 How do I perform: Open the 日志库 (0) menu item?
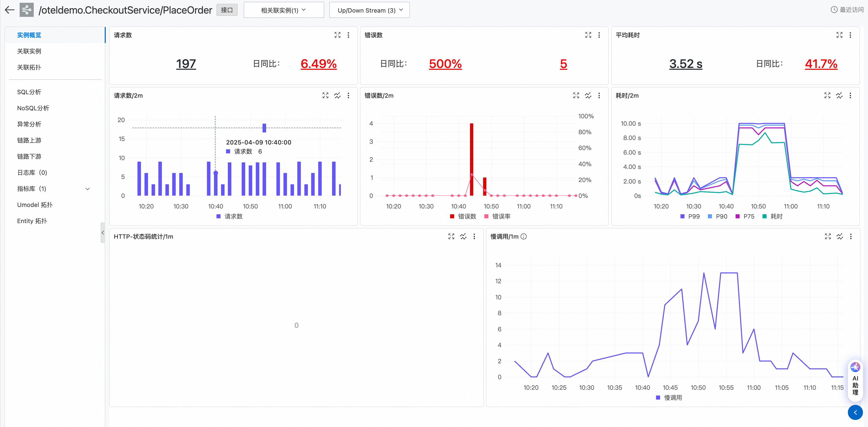click(x=55, y=172)
